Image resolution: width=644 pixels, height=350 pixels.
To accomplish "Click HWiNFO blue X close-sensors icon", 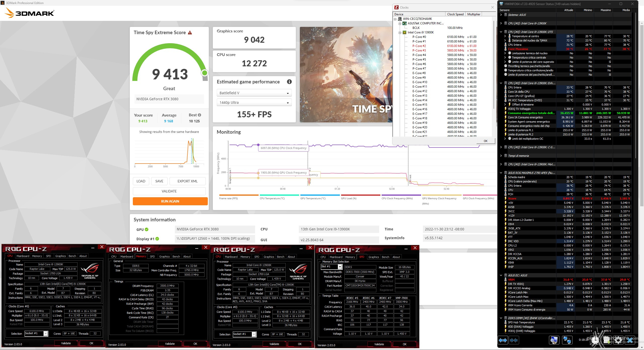I will pyautogui.click(x=630, y=340).
